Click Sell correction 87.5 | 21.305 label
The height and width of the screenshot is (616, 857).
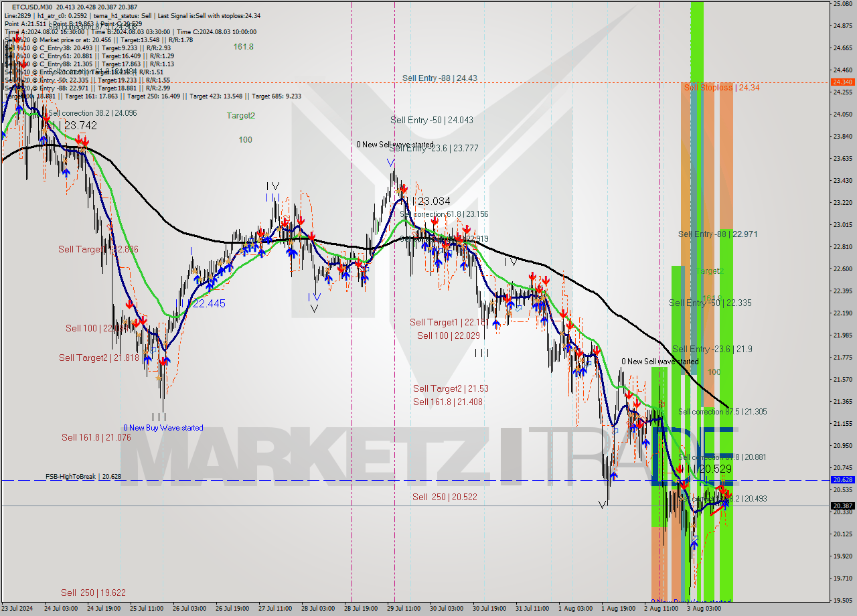point(722,412)
